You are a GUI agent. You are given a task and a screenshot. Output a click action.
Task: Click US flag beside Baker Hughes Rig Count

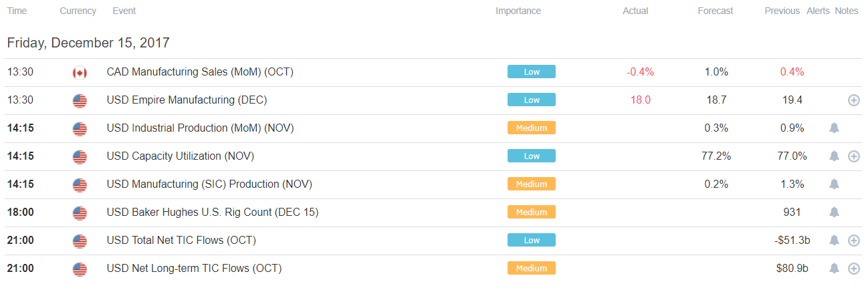tap(80, 213)
